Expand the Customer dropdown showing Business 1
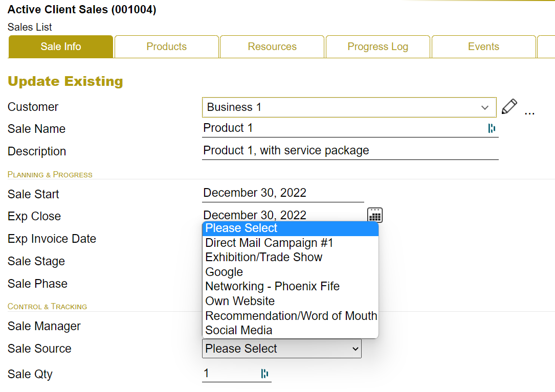 point(349,107)
